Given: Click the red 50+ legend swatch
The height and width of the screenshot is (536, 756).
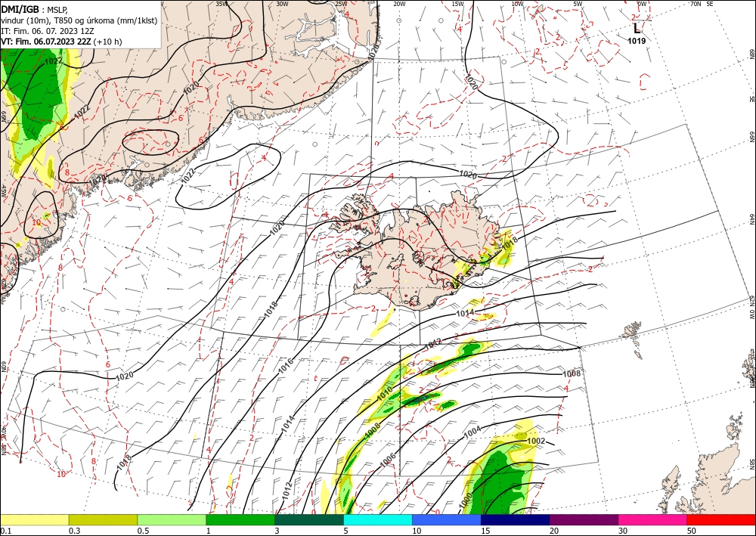Looking at the screenshot, I should click(x=721, y=519).
